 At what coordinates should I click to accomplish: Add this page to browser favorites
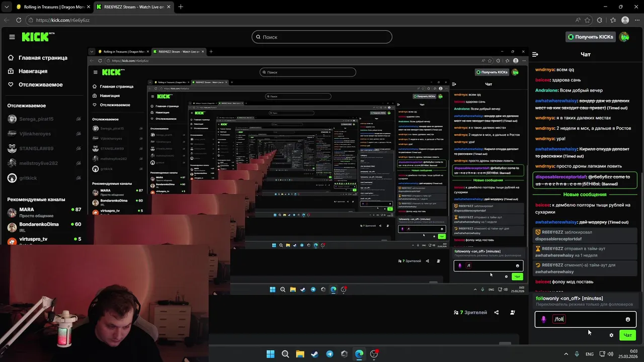pyautogui.click(x=587, y=20)
